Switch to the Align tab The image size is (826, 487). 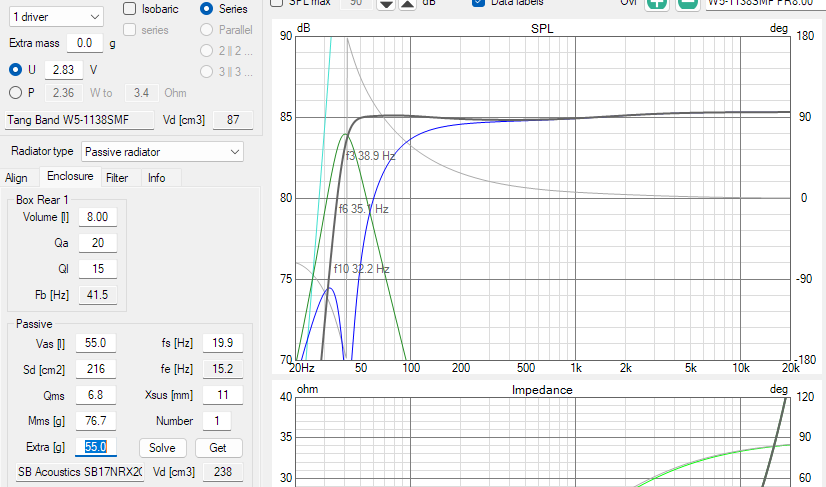[16, 178]
